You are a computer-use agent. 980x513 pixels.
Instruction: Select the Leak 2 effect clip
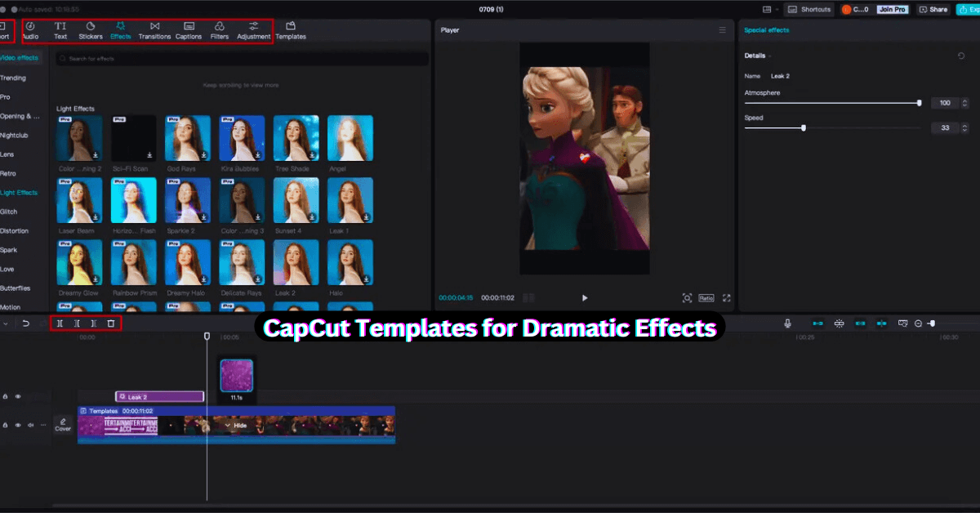coord(159,397)
